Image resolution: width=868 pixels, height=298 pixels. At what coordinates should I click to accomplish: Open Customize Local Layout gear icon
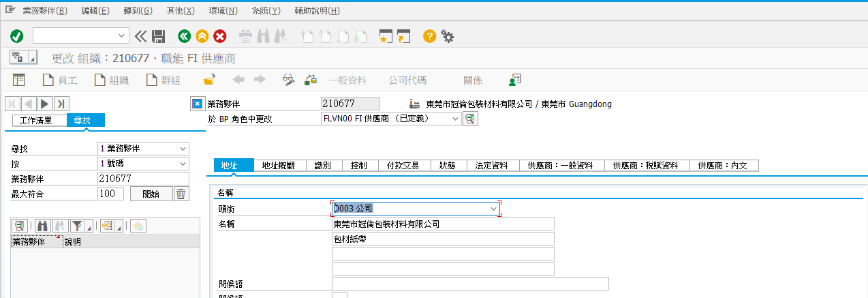coord(448,36)
